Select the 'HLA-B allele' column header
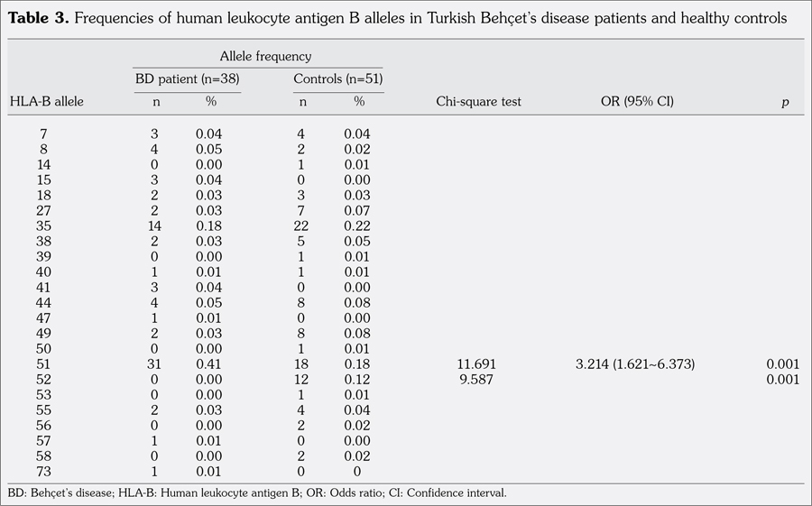Image resolution: width=812 pixels, height=506 pixels. 46,102
